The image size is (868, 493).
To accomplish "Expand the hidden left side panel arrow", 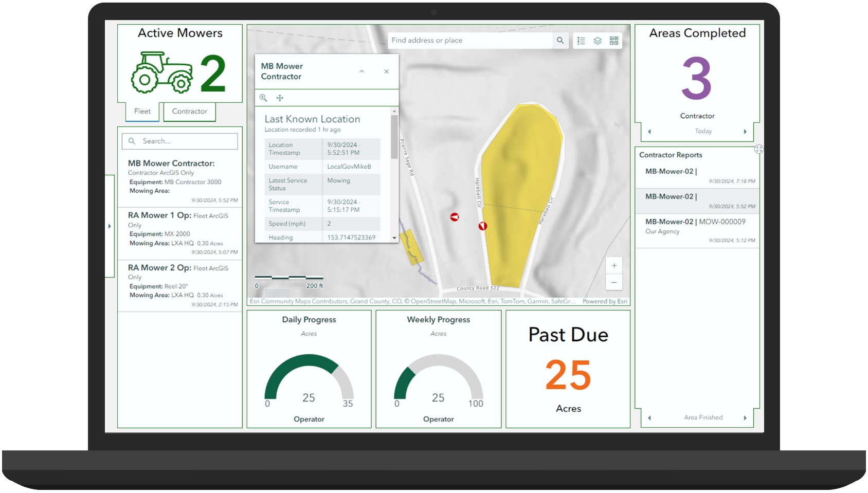I will (110, 226).
